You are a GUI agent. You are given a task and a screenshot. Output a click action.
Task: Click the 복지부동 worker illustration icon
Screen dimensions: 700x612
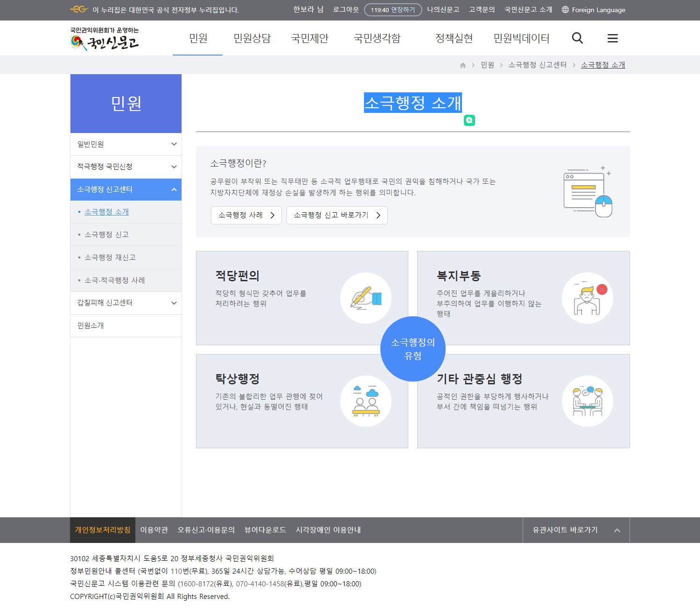click(588, 298)
